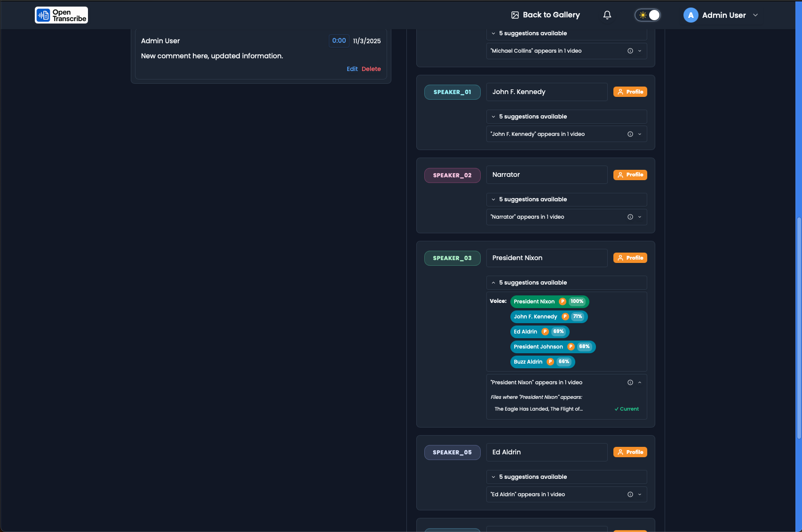This screenshot has width=802, height=532.
Task: Collapse suggestions for President Nixon speaker
Action: coord(567,283)
